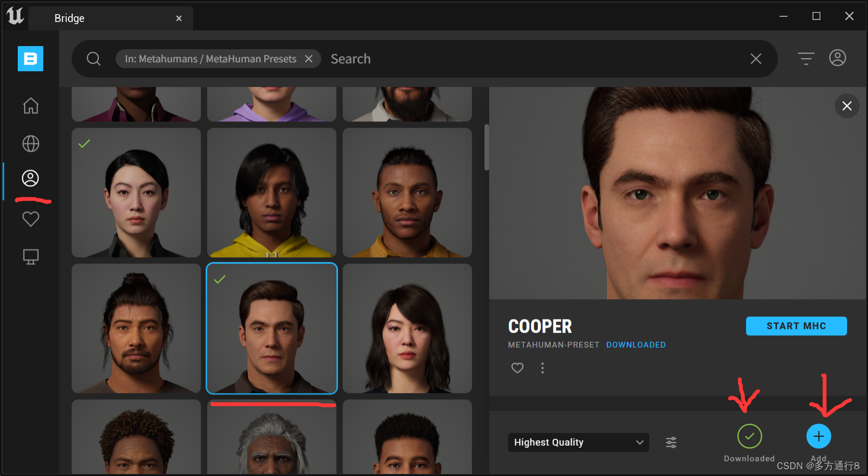868x476 pixels.
Task: Select the man in mustard shirt thumbnail
Action: tap(407, 193)
